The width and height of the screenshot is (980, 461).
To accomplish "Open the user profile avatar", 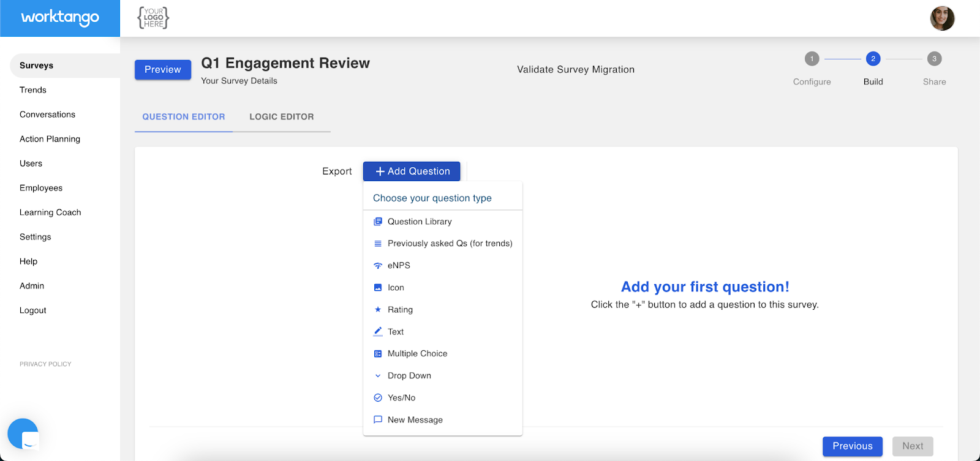I will tap(942, 18).
